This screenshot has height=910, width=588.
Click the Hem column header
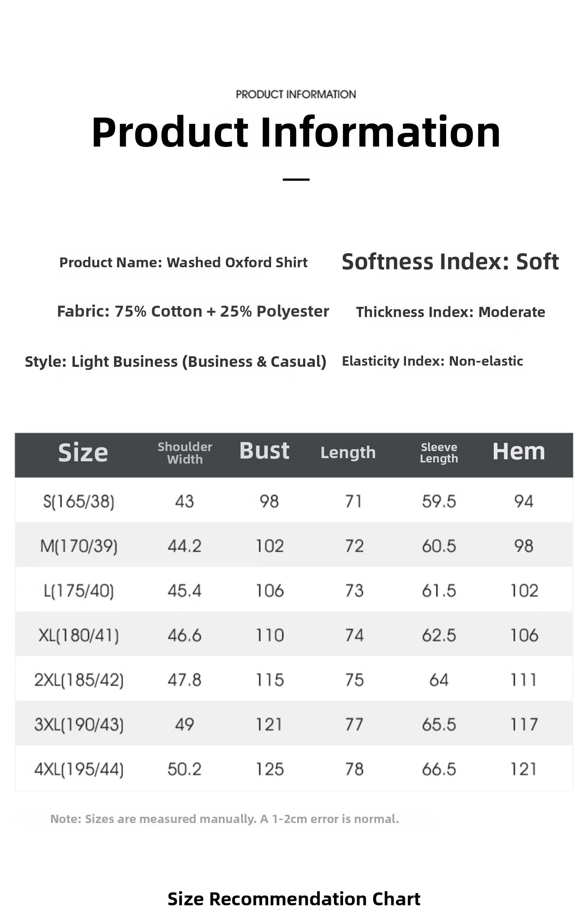[519, 451]
